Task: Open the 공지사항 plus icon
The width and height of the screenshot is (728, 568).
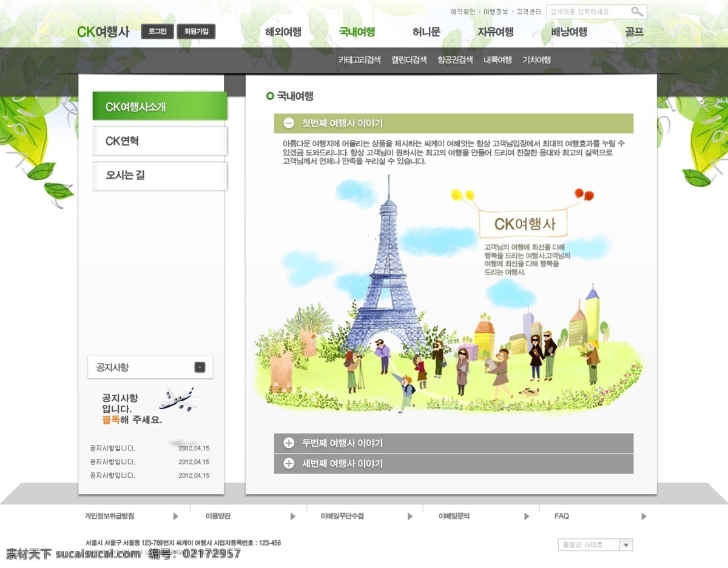Action: pos(200,367)
